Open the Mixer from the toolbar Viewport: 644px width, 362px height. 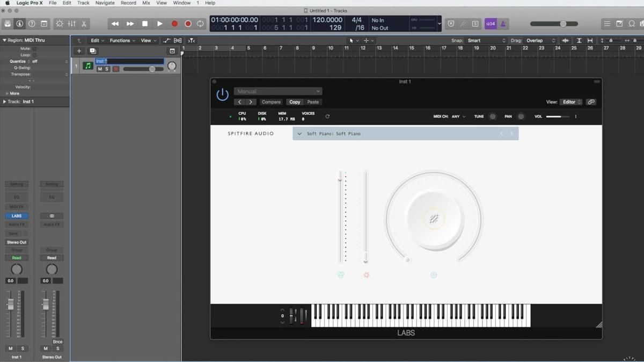[x=71, y=24]
